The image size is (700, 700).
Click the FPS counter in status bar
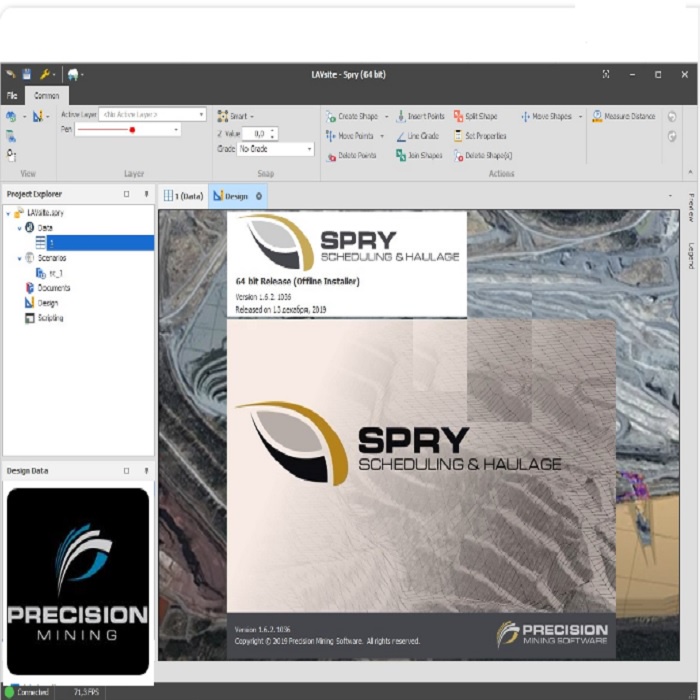(86, 692)
